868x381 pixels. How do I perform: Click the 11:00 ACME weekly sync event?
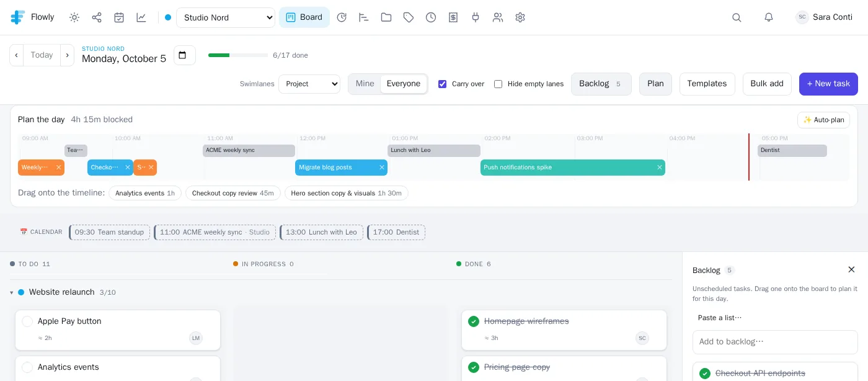point(215,232)
